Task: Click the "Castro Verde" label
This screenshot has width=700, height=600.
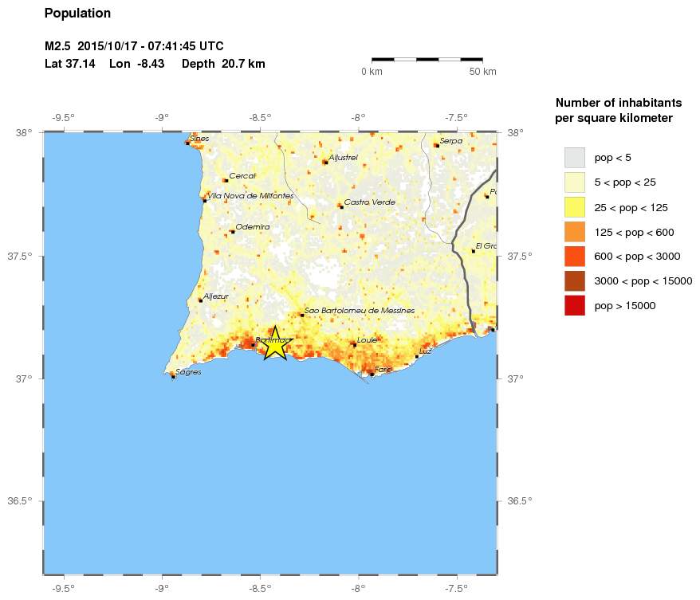Action: click(370, 202)
